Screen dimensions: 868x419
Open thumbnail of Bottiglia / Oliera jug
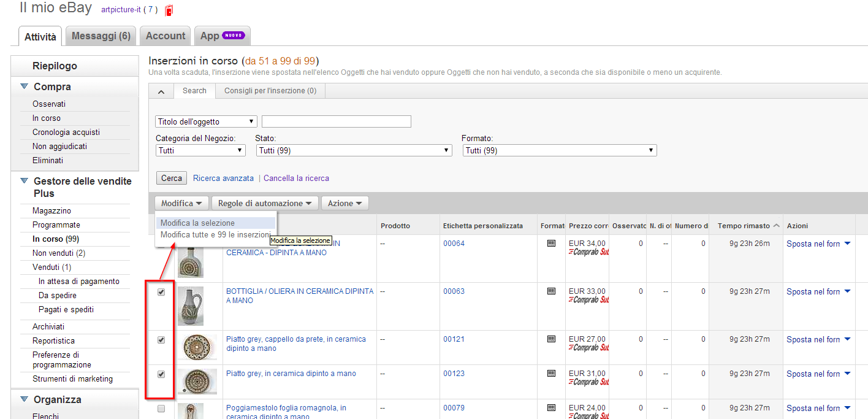(191, 306)
